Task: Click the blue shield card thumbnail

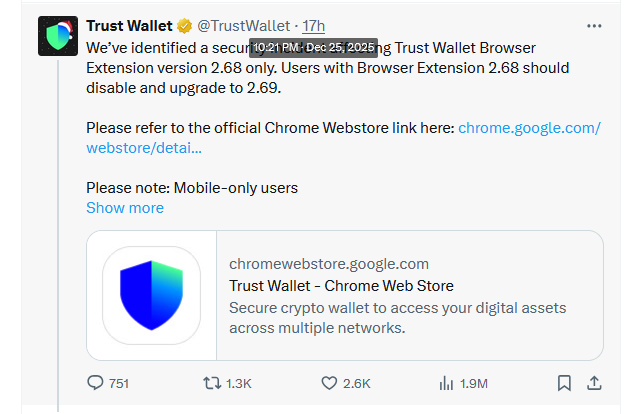Action: pos(152,295)
